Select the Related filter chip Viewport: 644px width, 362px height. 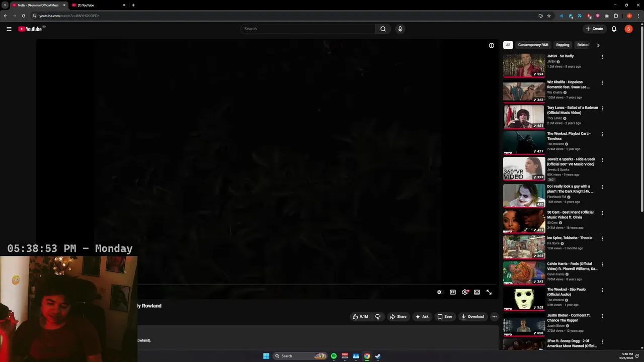(x=583, y=45)
